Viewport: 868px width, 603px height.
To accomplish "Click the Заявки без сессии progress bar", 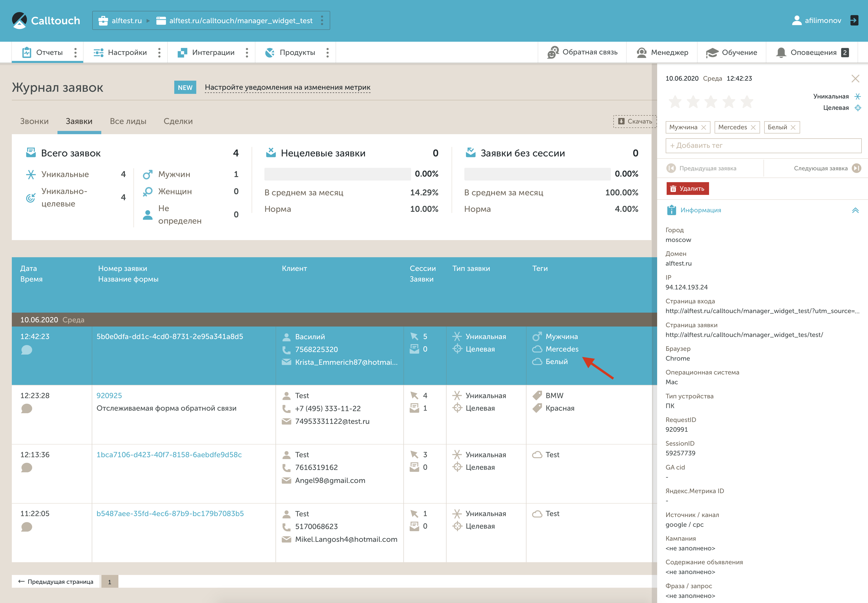I will [x=537, y=174].
